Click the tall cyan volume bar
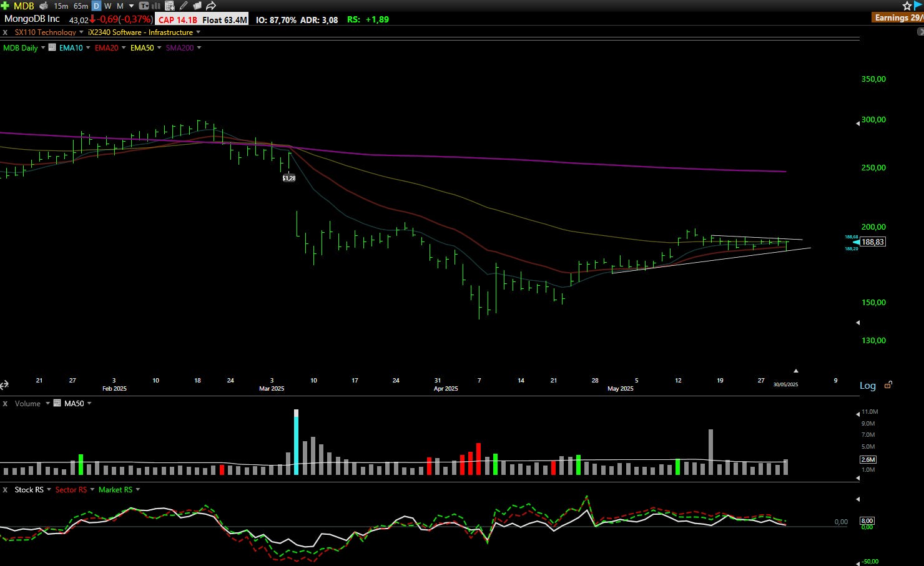The image size is (924, 566). [x=297, y=442]
